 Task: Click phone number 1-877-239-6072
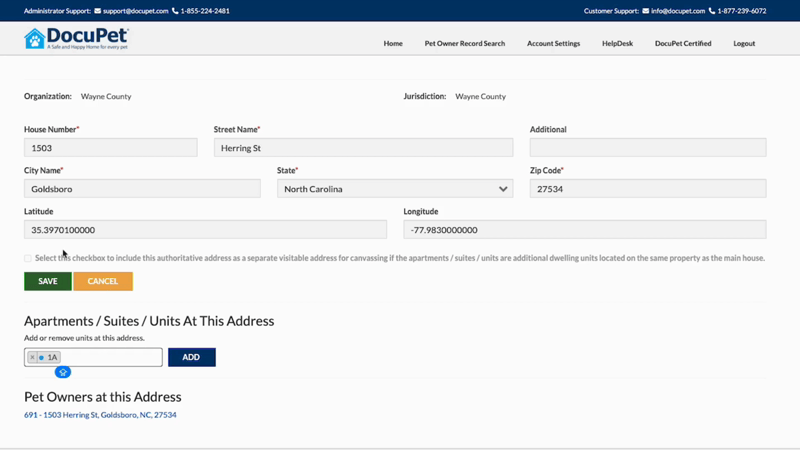coord(742,11)
